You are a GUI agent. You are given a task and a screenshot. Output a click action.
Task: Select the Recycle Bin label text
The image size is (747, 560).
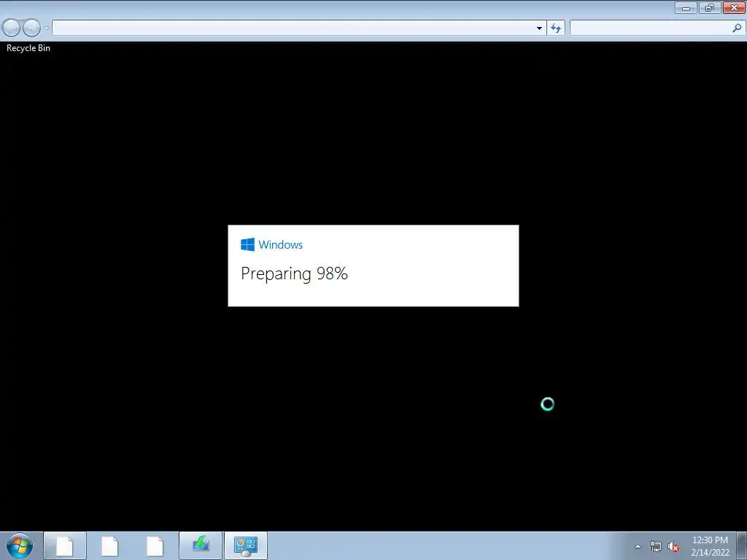[x=28, y=48]
